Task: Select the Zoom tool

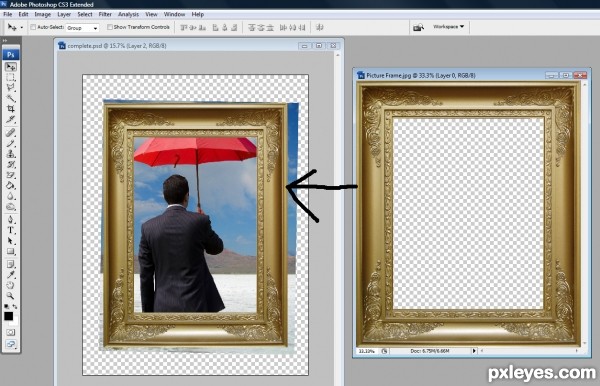Action: pyautogui.click(x=11, y=296)
